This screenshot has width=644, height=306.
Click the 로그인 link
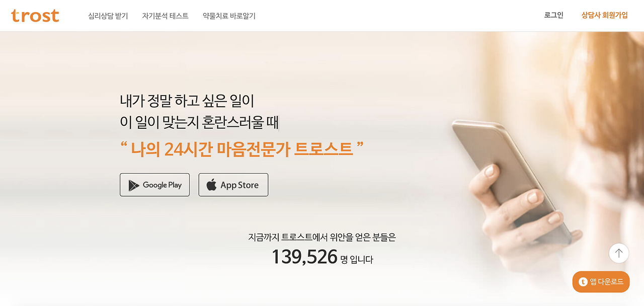pos(554,15)
